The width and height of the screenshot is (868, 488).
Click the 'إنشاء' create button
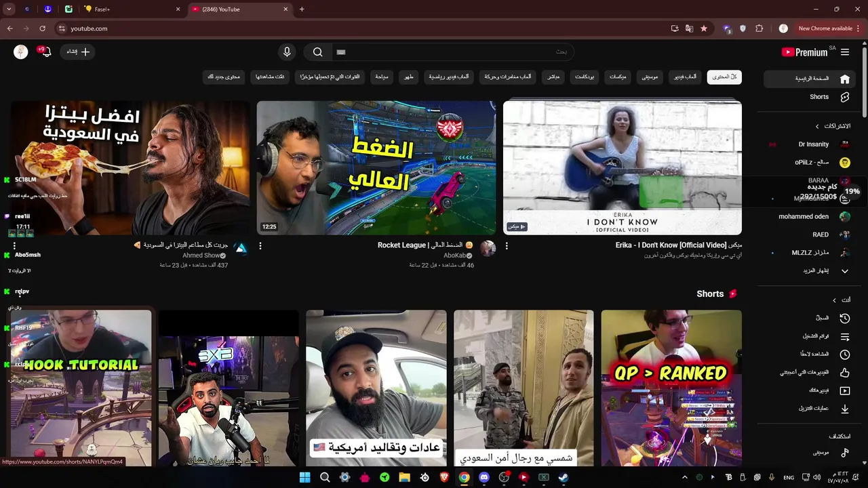coord(78,52)
